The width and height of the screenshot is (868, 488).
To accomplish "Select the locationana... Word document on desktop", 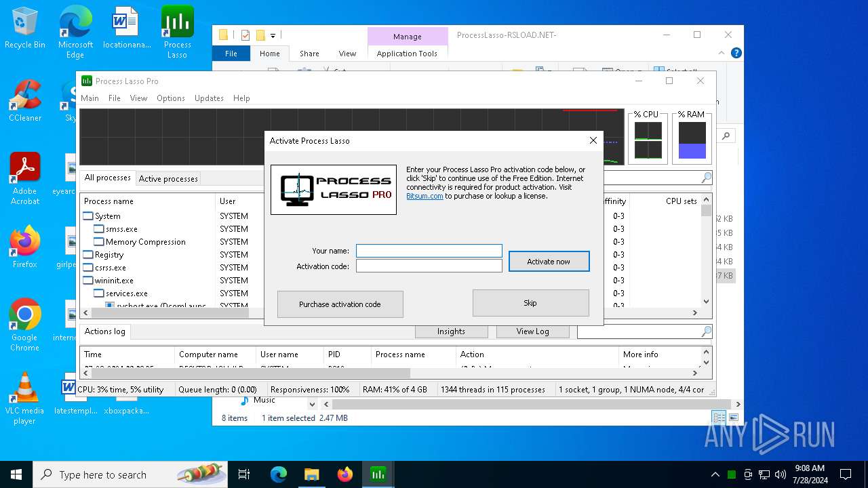I will (x=126, y=28).
